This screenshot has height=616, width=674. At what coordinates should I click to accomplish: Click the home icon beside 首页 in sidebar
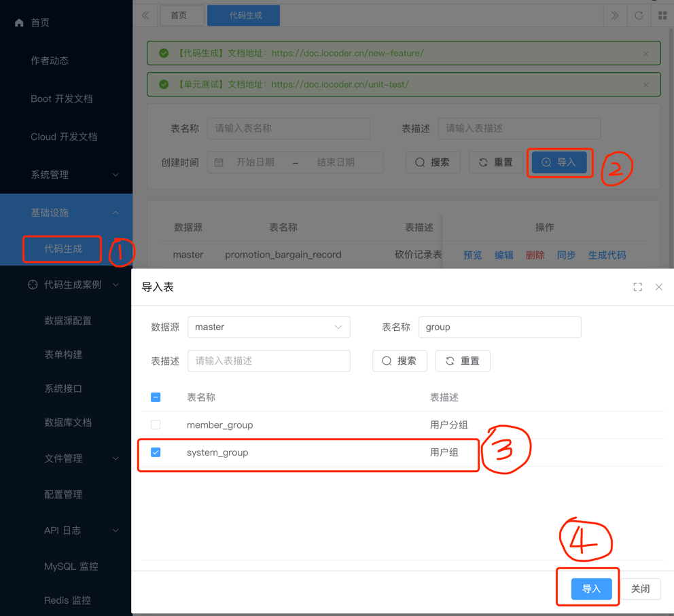coord(19,22)
